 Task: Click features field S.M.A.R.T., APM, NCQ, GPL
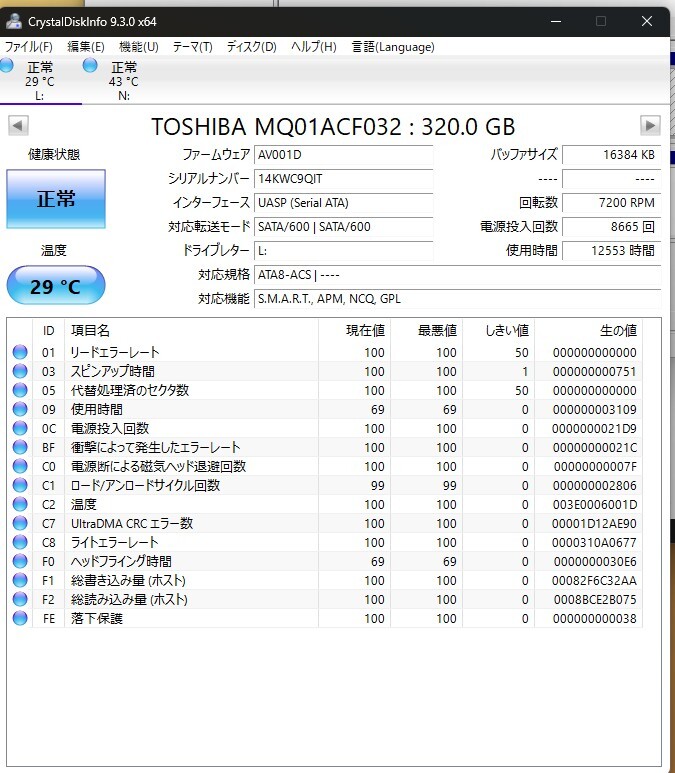458,299
